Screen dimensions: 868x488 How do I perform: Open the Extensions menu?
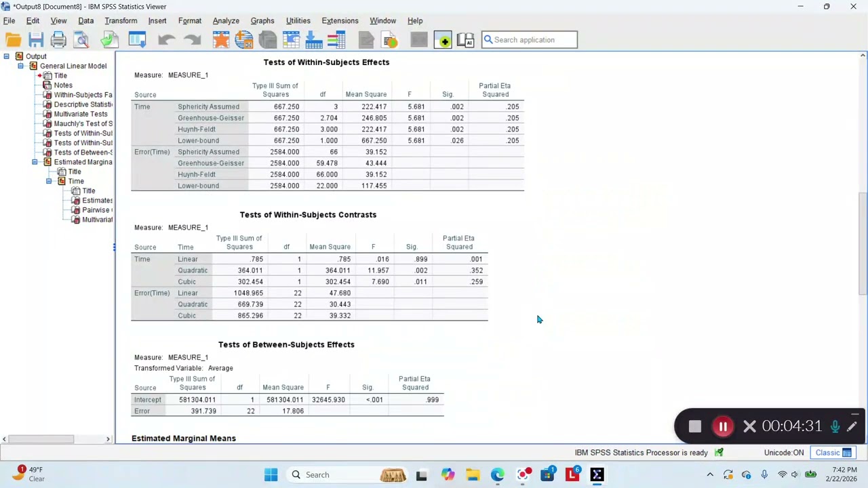(340, 21)
